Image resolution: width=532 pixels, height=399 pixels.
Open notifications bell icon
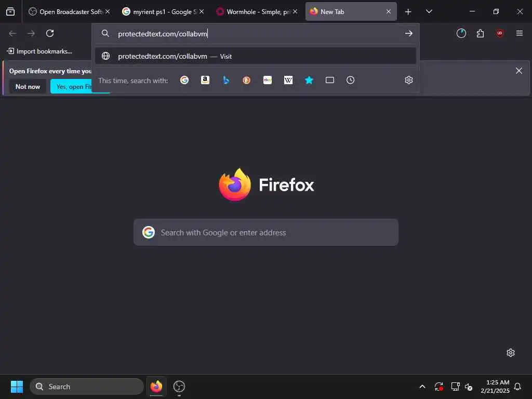point(517,387)
